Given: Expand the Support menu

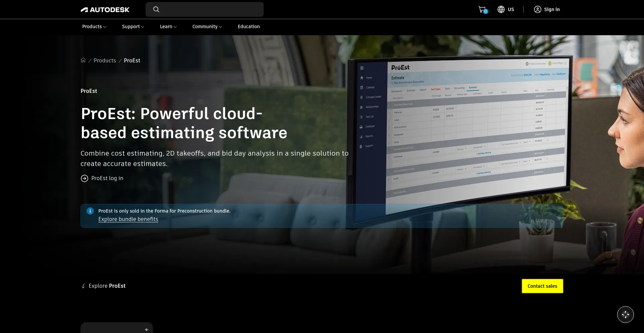Looking at the screenshot, I should pyautogui.click(x=133, y=26).
